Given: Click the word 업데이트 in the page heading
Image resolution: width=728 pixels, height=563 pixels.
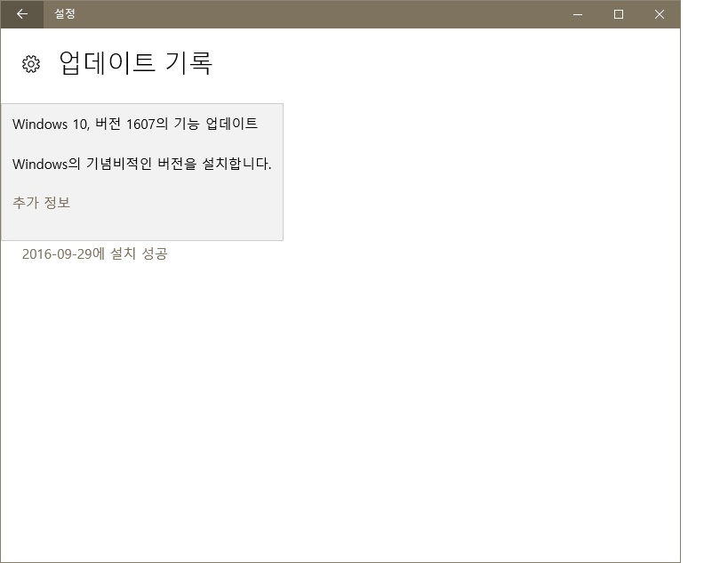Looking at the screenshot, I should pos(108,63).
